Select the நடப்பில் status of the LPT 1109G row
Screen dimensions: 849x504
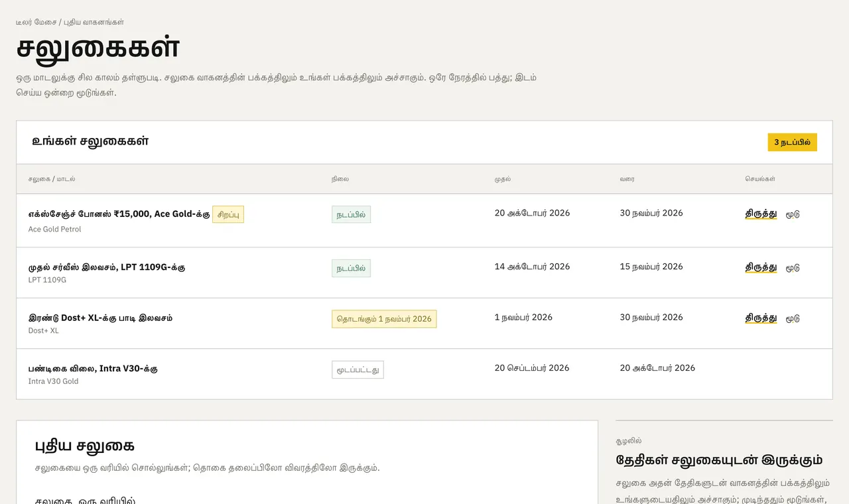pos(351,269)
